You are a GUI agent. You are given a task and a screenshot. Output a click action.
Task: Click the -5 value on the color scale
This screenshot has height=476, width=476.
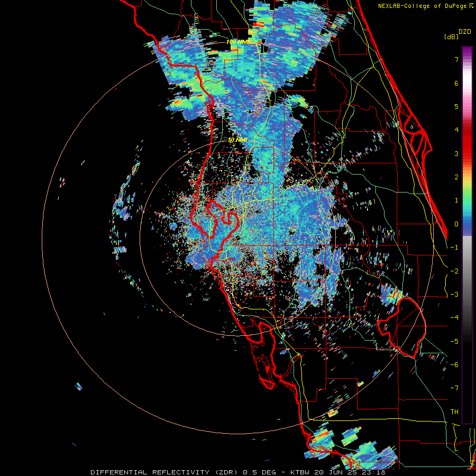point(454,342)
